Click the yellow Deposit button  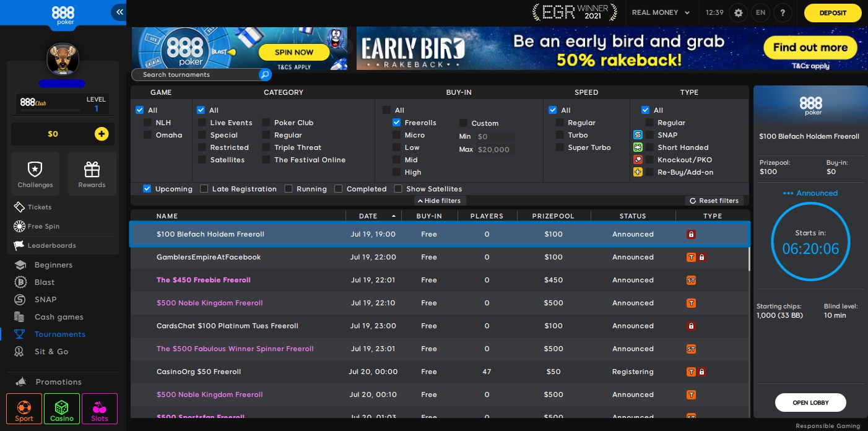point(833,13)
